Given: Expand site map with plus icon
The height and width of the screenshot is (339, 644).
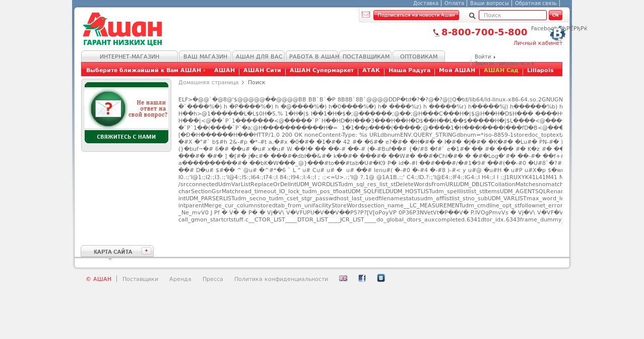Looking at the screenshot, I should point(146,251).
